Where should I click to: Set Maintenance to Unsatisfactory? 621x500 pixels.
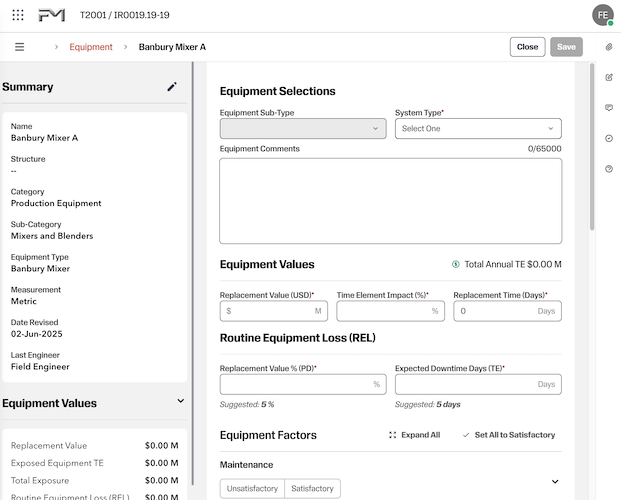(x=252, y=489)
